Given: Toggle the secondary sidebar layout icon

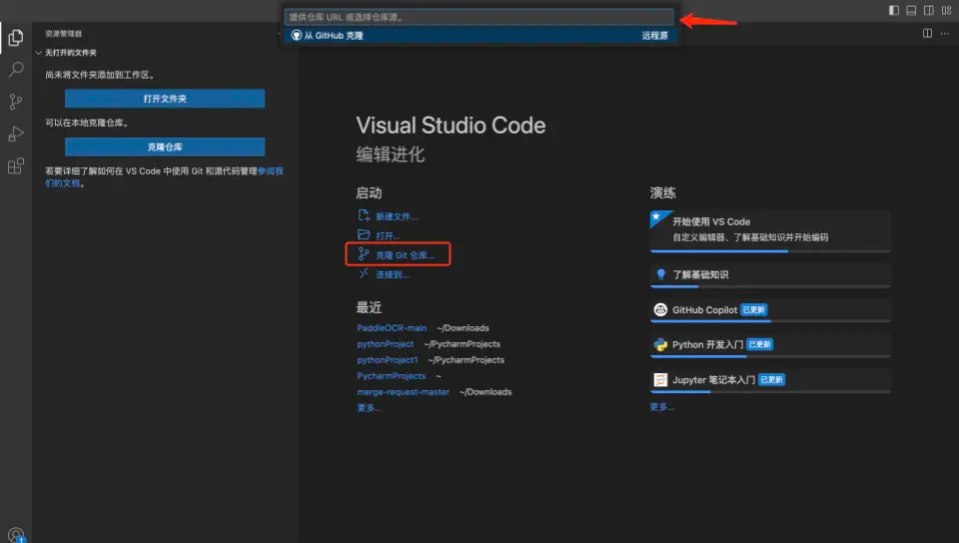Looking at the screenshot, I should tap(928, 10).
